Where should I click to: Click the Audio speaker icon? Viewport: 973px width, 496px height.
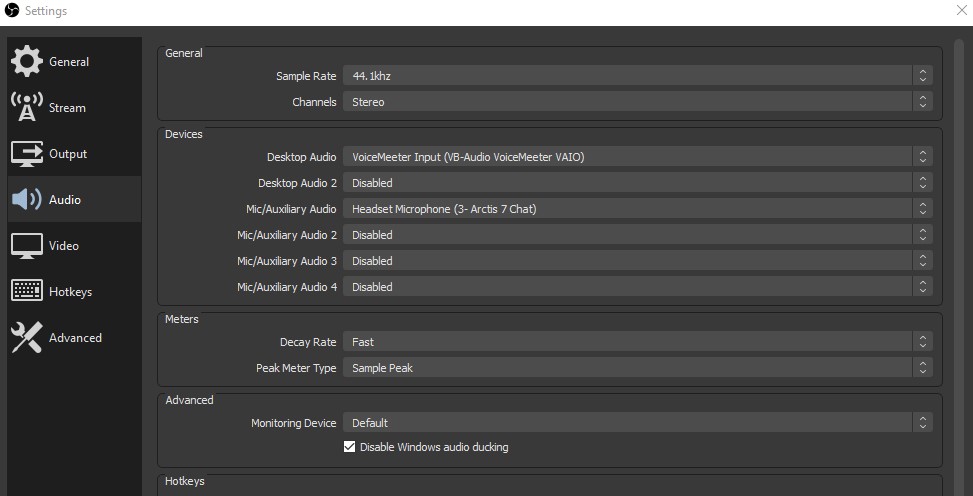click(x=27, y=199)
